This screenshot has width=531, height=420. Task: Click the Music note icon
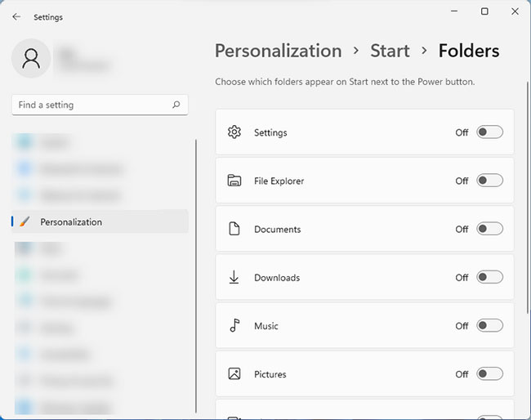[x=234, y=325]
